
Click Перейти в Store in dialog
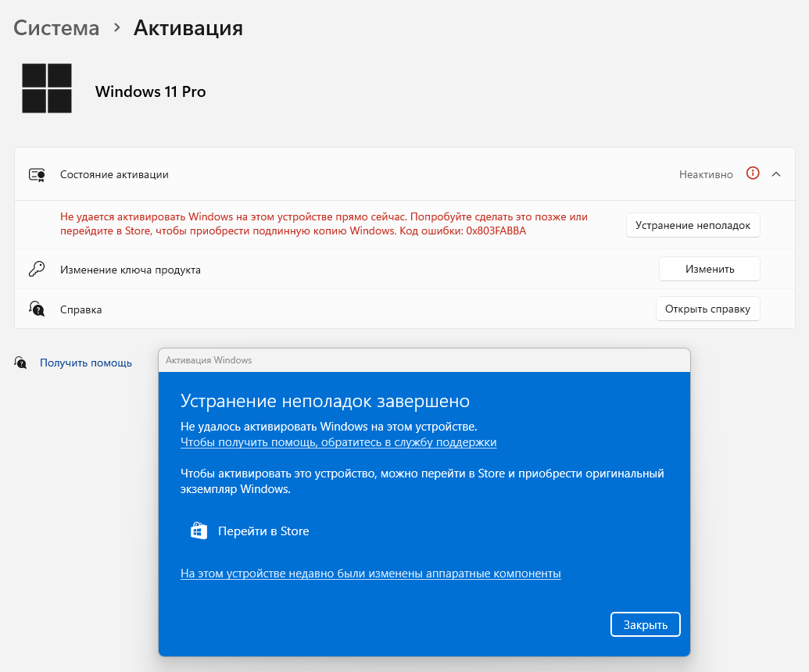[x=263, y=531]
